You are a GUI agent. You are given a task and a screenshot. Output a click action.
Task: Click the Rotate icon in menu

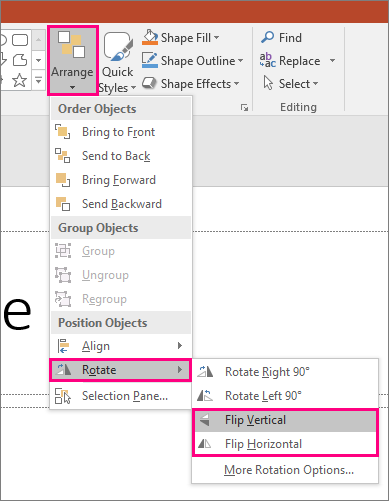pos(63,369)
